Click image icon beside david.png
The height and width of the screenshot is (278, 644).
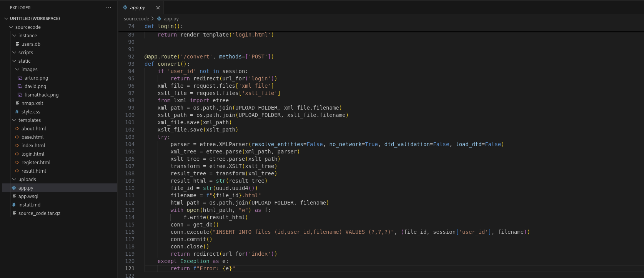20,87
